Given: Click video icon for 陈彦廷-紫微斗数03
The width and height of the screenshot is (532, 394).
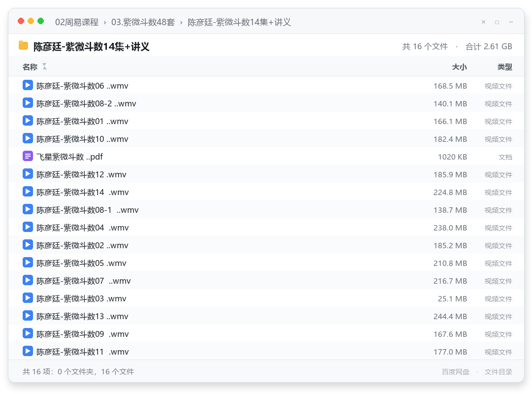Looking at the screenshot, I should pyautogui.click(x=28, y=297).
